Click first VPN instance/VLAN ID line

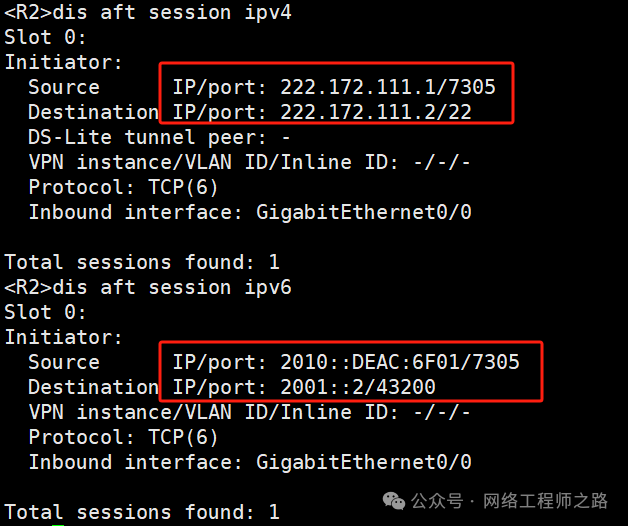[249, 162]
